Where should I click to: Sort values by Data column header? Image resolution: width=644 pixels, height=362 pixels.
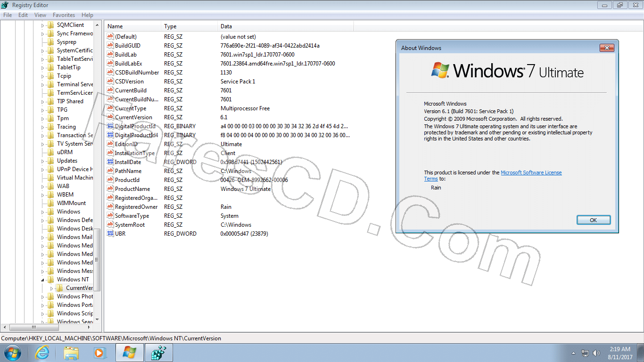click(x=286, y=26)
